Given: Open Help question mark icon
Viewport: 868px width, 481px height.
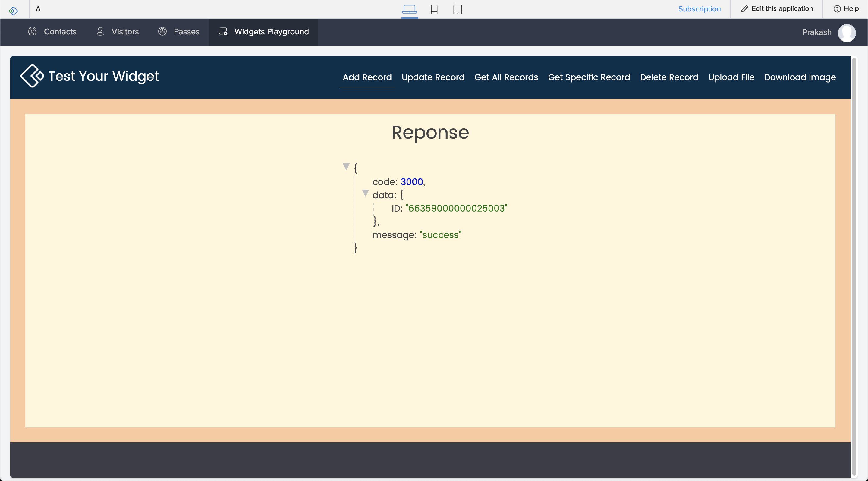Looking at the screenshot, I should coord(837,9).
